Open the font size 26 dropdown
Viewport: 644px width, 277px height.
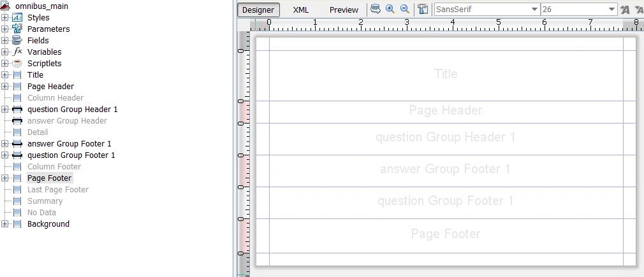[x=579, y=10]
